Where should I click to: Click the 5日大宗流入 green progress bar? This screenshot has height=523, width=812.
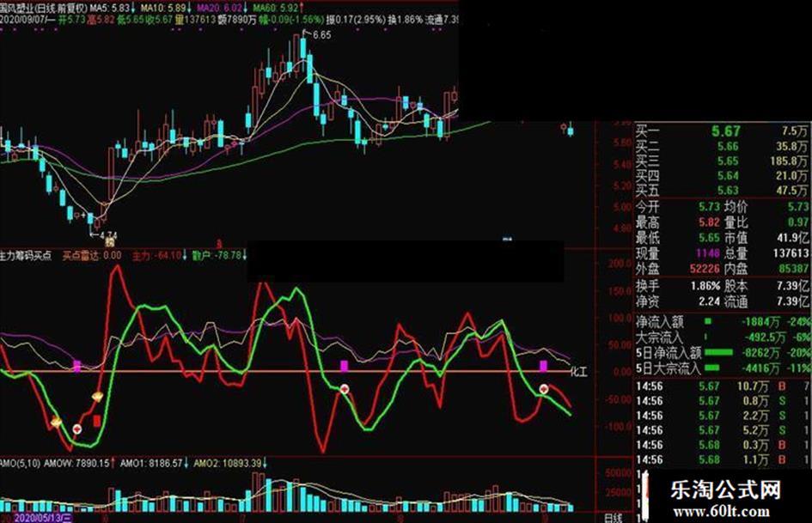tap(712, 368)
